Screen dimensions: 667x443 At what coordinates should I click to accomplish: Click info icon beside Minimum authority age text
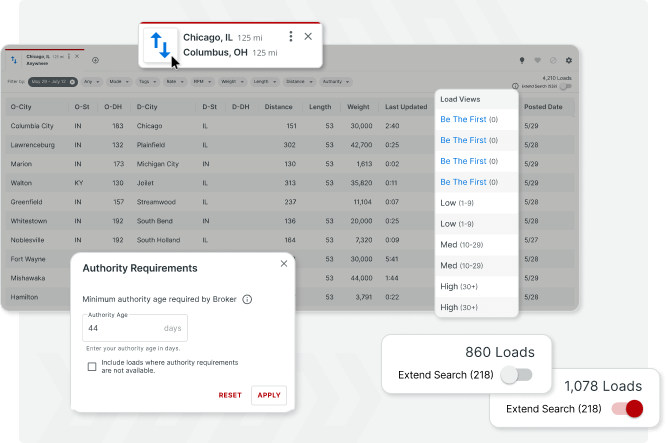(247, 299)
